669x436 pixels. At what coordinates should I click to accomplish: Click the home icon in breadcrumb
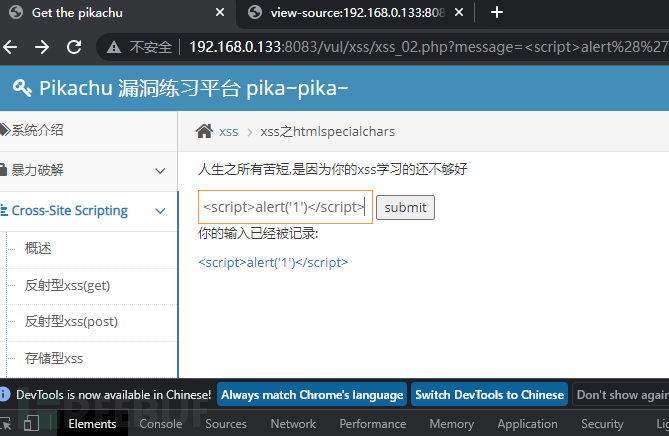(x=204, y=131)
